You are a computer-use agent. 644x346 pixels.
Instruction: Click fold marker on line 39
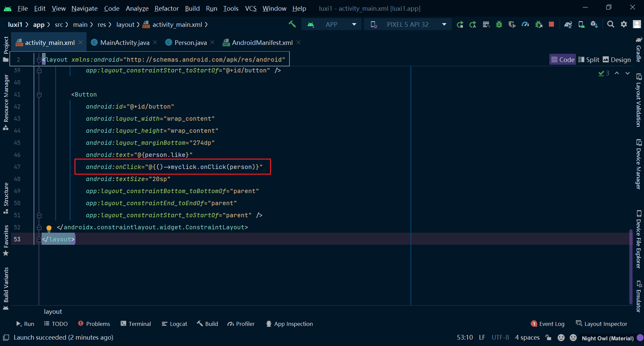point(39,71)
